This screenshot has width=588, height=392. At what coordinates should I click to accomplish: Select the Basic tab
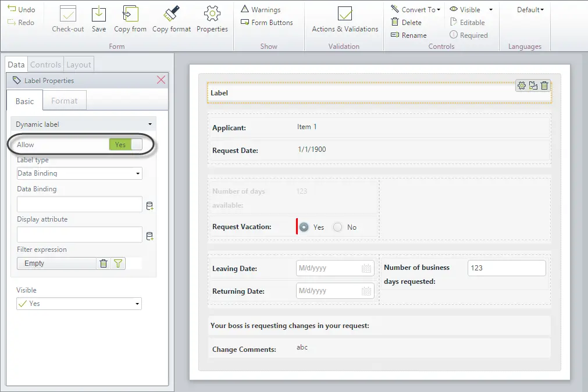pyautogui.click(x=25, y=101)
